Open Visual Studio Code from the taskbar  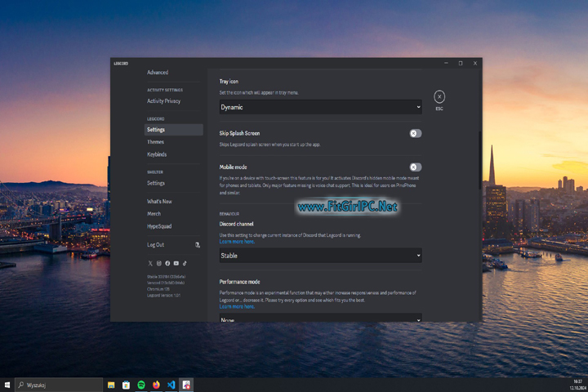click(x=171, y=385)
